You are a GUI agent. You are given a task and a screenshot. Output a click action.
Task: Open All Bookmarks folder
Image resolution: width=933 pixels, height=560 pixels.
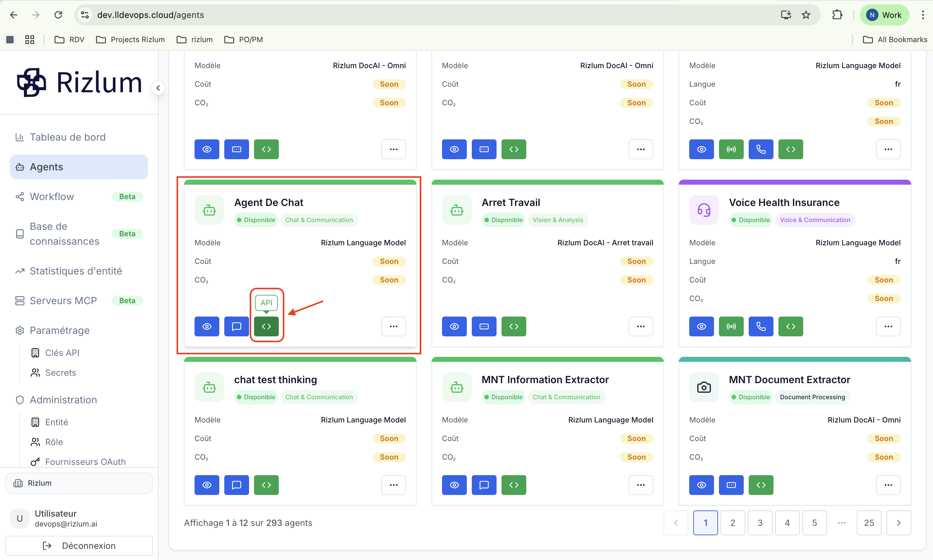coord(895,39)
